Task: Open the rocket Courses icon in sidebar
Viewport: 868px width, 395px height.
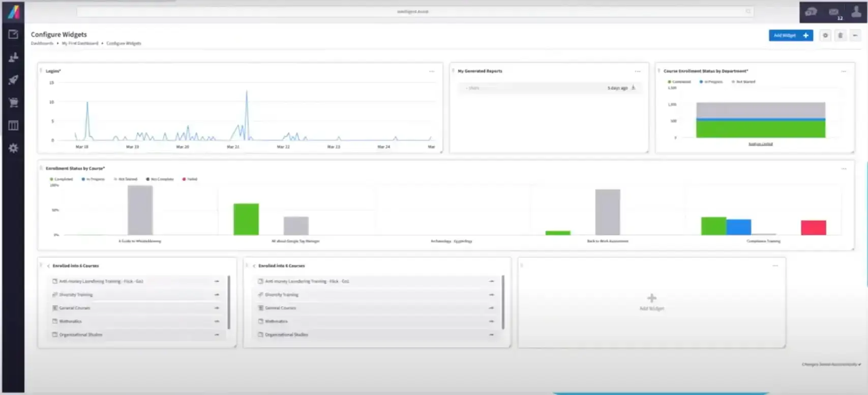Action: [13, 80]
